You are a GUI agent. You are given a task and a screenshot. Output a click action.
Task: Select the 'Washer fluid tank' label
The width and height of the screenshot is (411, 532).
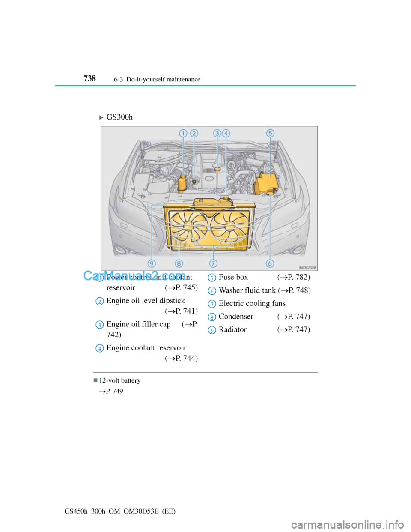pos(247,290)
